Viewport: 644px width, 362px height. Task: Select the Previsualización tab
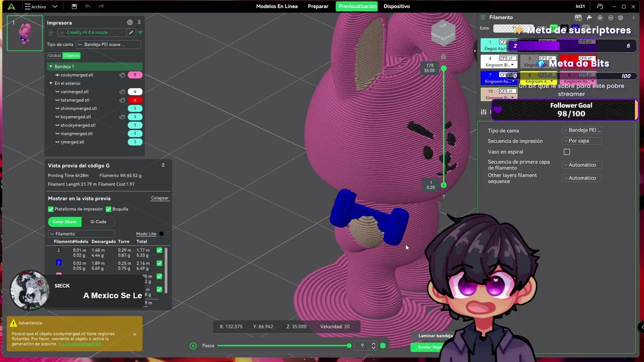tap(357, 7)
